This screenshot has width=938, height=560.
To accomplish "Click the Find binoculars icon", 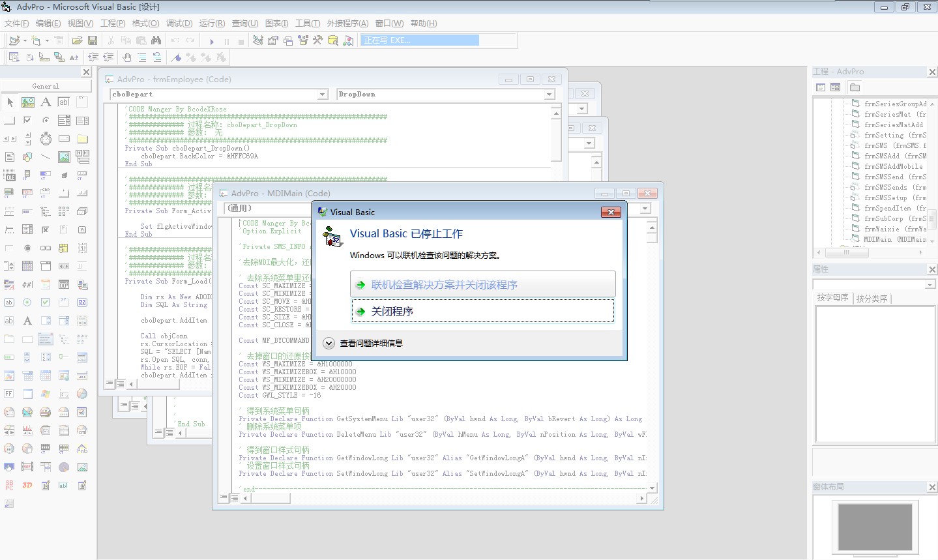I will 156,40.
